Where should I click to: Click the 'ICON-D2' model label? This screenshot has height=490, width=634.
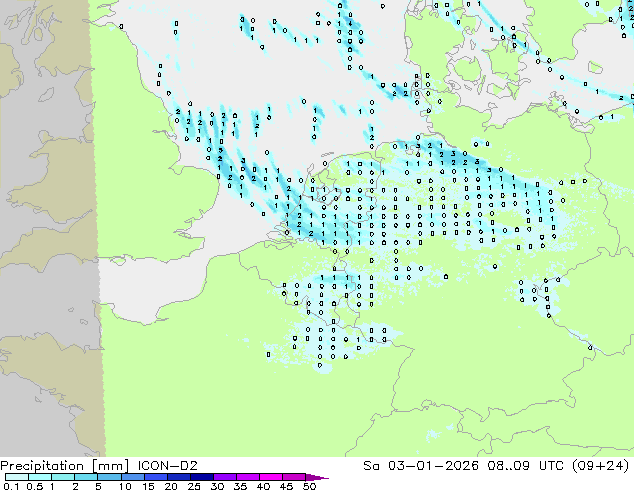pyautogui.click(x=167, y=466)
